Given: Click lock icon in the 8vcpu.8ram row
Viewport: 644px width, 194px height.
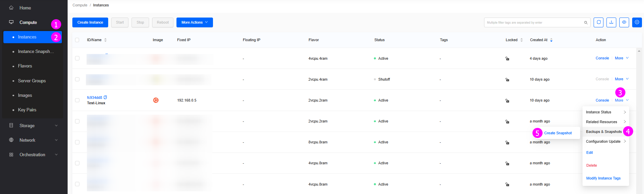Looking at the screenshot, I should (507, 142).
